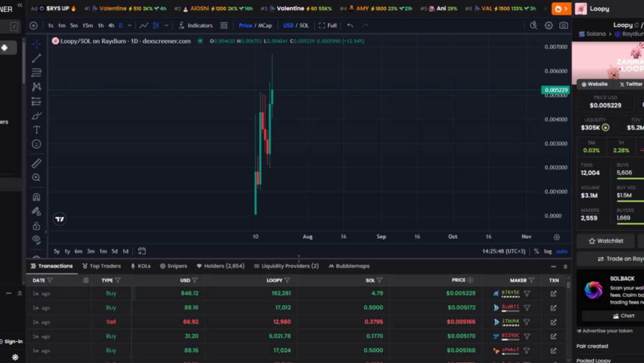This screenshot has height=363, width=644.
Task: Toggle lock all drawing tools
Action: (x=36, y=226)
